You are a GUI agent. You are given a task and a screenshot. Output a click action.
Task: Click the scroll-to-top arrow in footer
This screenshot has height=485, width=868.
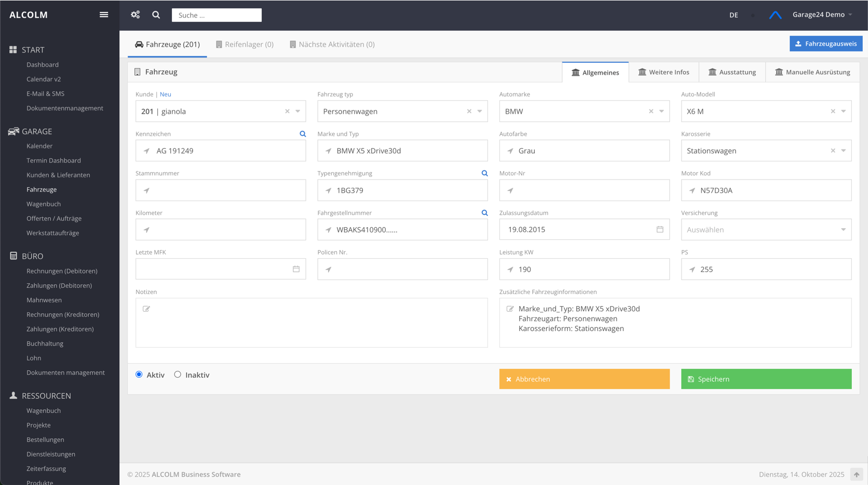pyautogui.click(x=856, y=474)
